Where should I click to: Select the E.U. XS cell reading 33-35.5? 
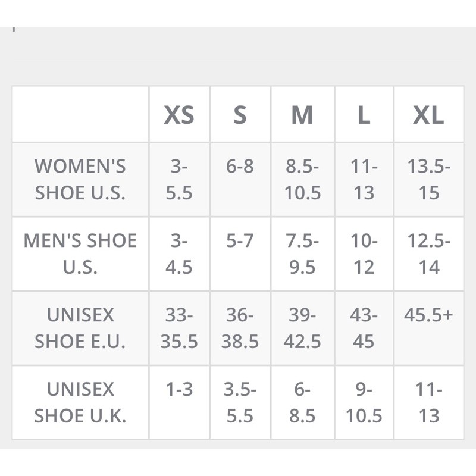(x=179, y=328)
